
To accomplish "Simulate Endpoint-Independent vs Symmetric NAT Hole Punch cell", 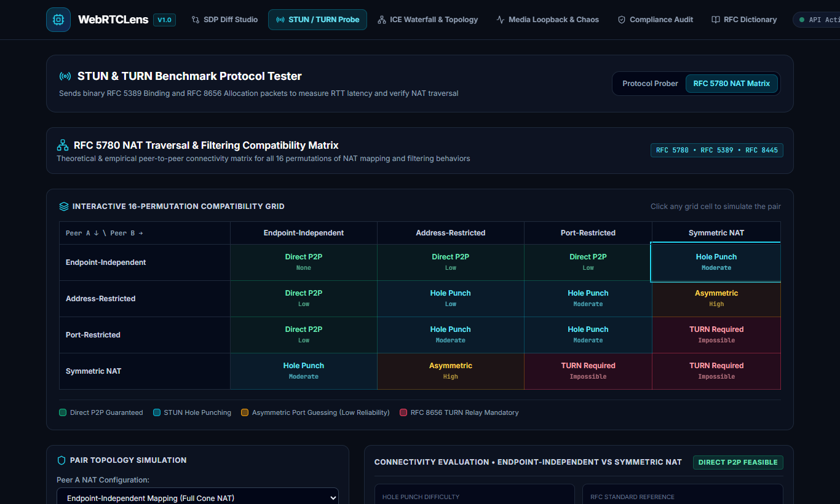I will pyautogui.click(x=716, y=262).
